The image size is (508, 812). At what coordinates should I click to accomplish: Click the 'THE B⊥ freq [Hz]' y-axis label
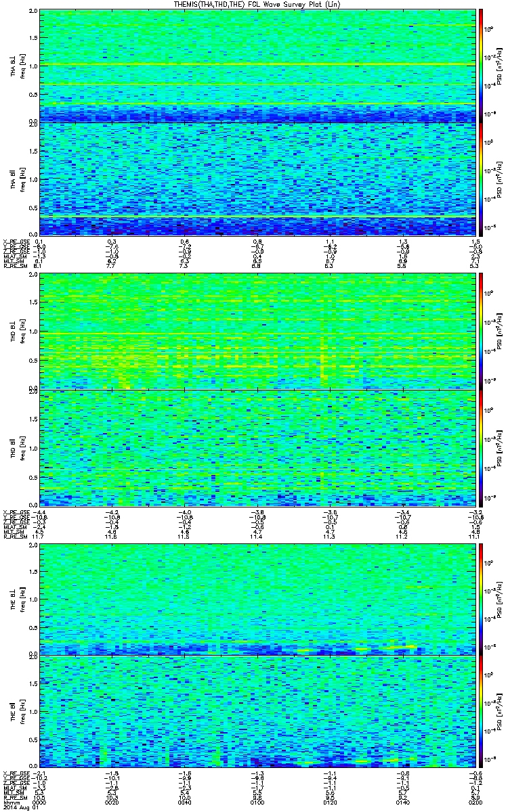coord(17,598)
